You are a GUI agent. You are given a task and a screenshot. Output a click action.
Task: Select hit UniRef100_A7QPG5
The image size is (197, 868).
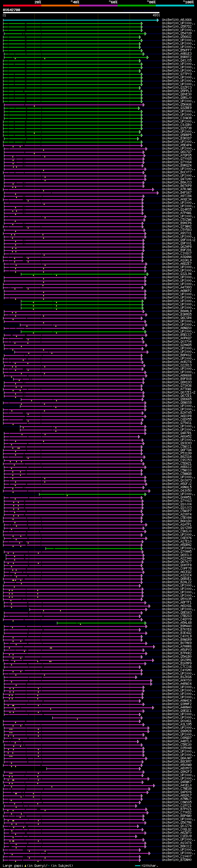[x=177, y=155]
